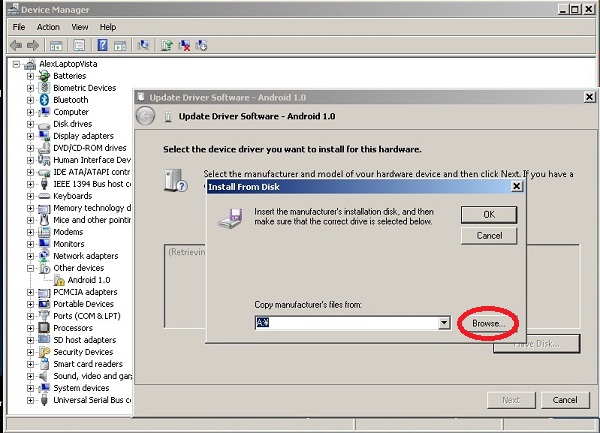The height and width of the screenshot is (433, 600).
Task: Open the File menu
Action: [x=19, y=27]
